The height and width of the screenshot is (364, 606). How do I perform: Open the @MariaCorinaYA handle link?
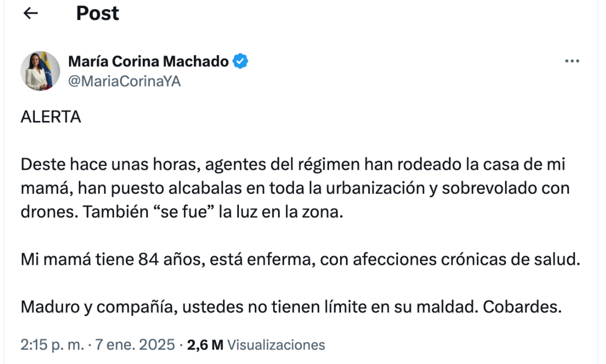point(124,81)
